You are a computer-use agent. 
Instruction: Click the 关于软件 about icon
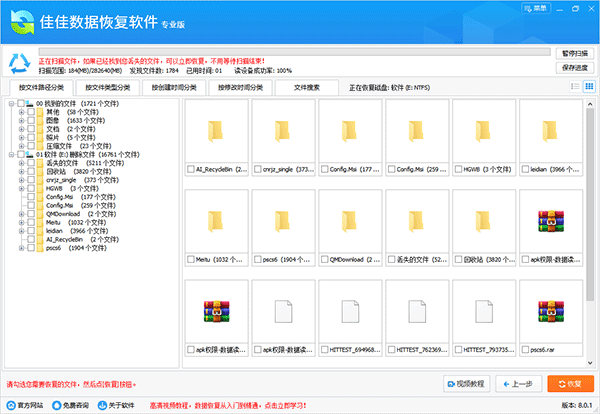click(x=102, y=405)
